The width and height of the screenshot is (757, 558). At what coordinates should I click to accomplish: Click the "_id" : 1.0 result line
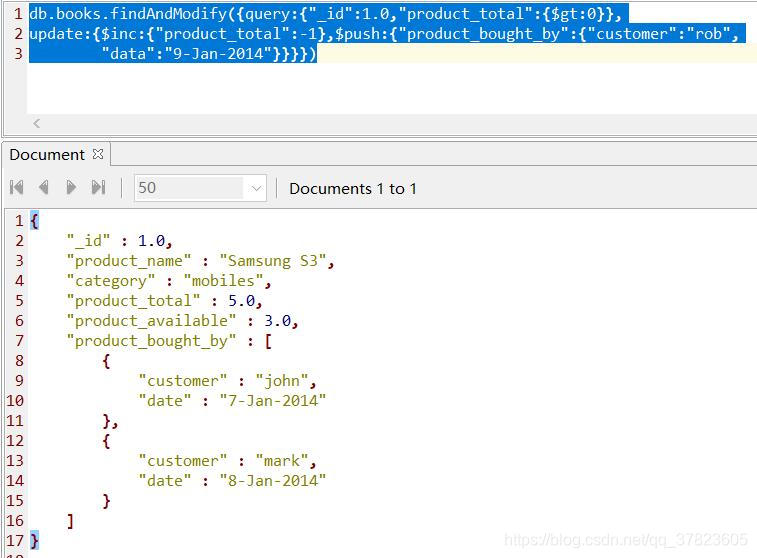pyautogui.click(x=119, y=240)
